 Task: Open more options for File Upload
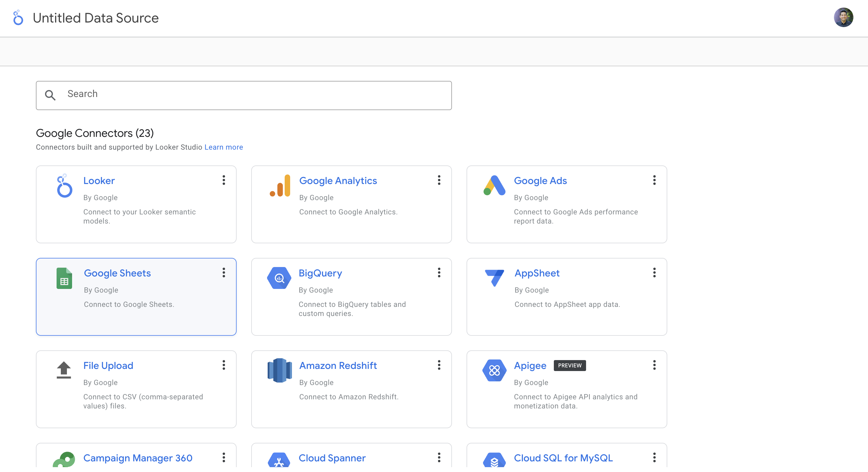tap(224, 365)
